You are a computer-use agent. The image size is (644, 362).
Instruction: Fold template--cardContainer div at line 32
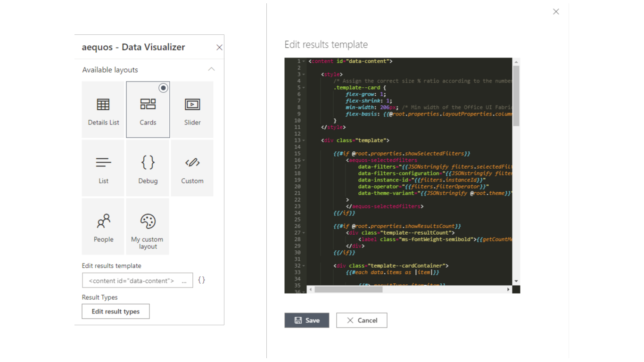point(304,266)
